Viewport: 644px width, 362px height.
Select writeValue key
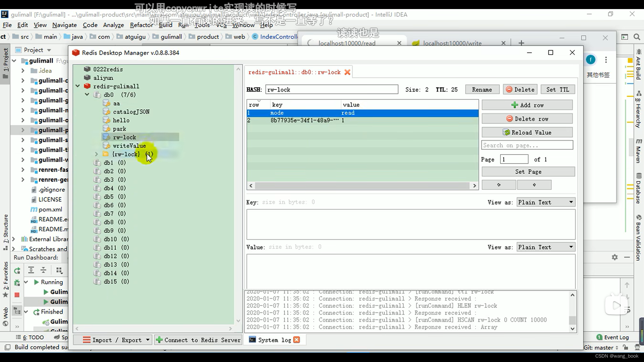(129, 146)
